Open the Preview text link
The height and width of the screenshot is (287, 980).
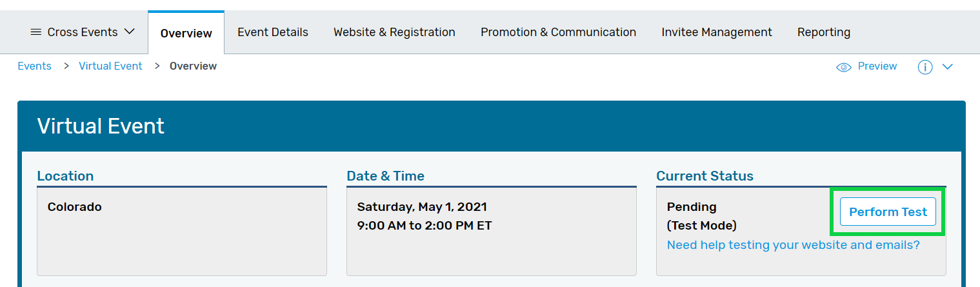point(877,66)
